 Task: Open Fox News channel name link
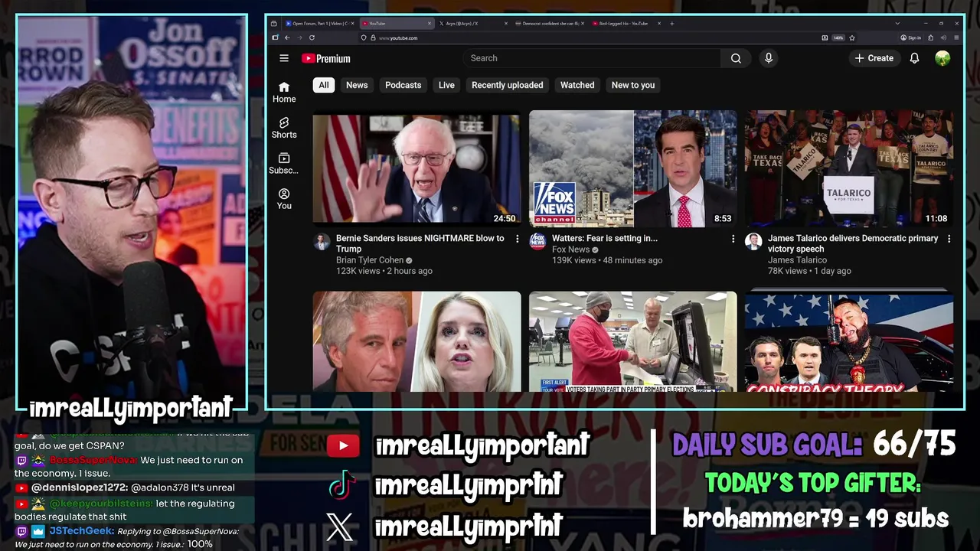click(571, 249)
